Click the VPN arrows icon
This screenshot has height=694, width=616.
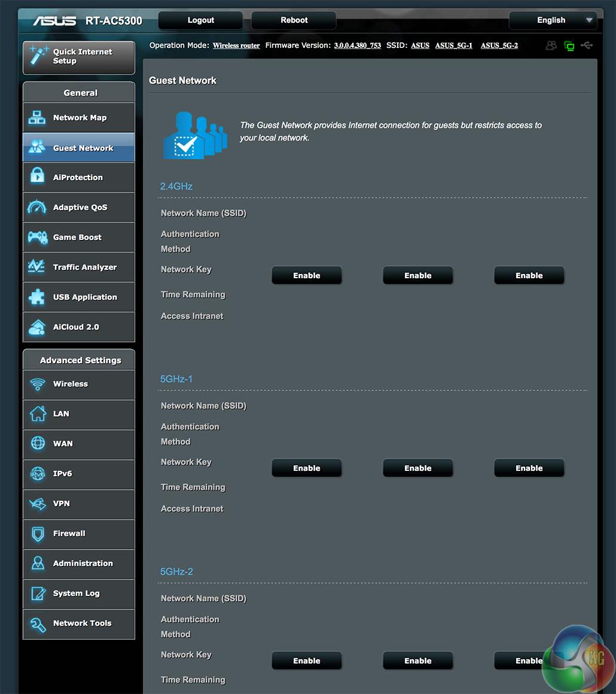coord(38,504)
